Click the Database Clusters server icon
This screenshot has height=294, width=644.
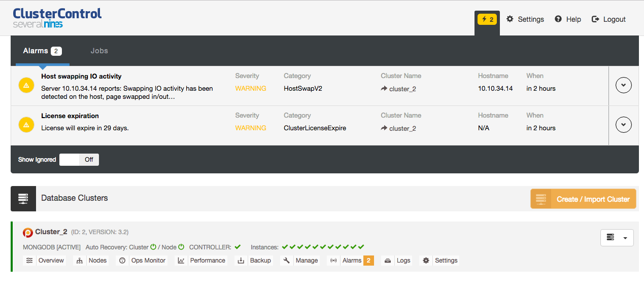pyautogui.click(x=23, y=198)
